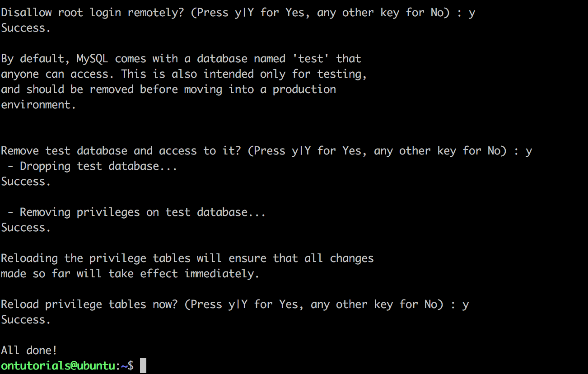The height and width of the screenshot is (374, 588).
Task: Click 'anyone can access' text line
Action: tap(184, 74)
